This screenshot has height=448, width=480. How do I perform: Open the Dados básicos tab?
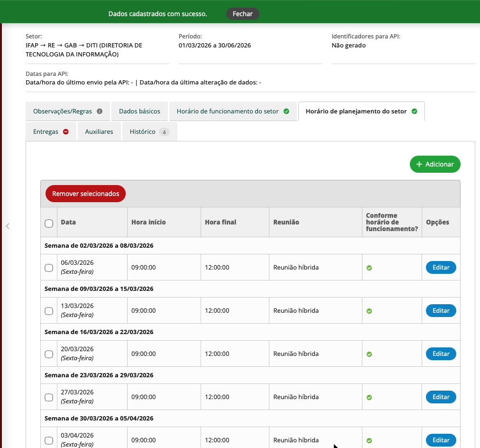coord(139,112)
